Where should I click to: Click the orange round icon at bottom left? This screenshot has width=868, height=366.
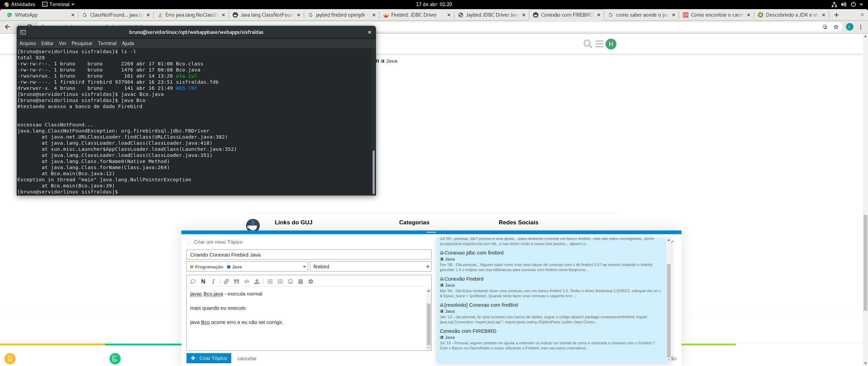click(x=10, y=359)
